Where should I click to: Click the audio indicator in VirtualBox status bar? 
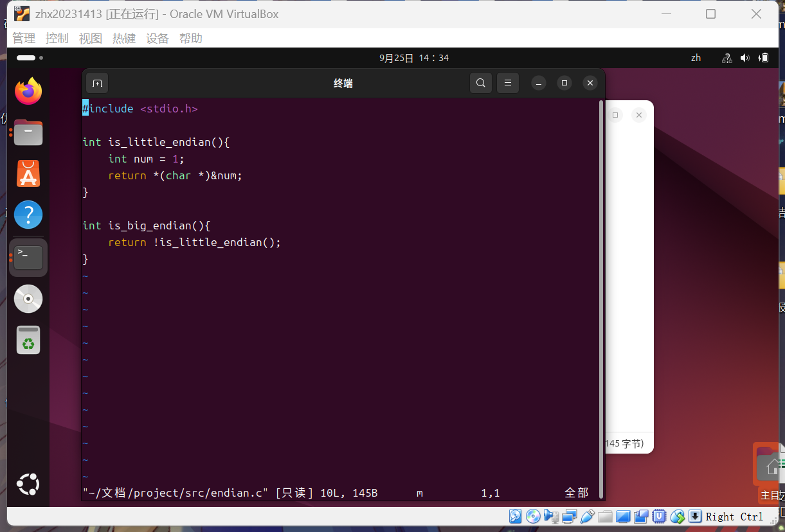tap(551, 517)
